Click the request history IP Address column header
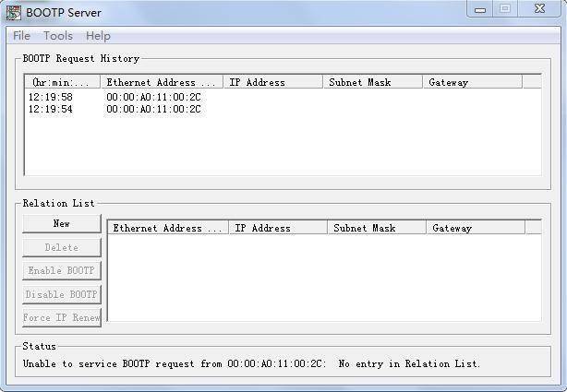This screenshot has width=567, height=392. [x=273, y=82]
